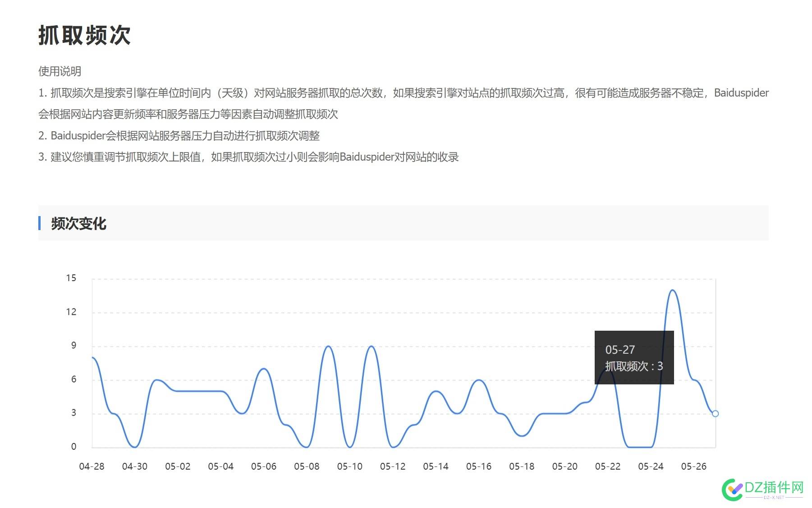Click x-axis label 04-28
Image resolution: width=812 pixels, height=508 pixels.
[x=92, y=466]
